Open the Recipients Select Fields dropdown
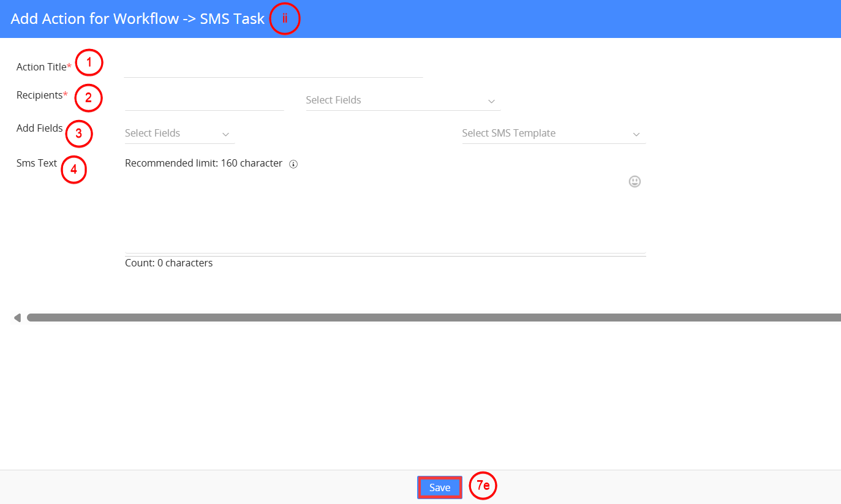The width and height of the screenshot is (841, 504). (403, 100)
